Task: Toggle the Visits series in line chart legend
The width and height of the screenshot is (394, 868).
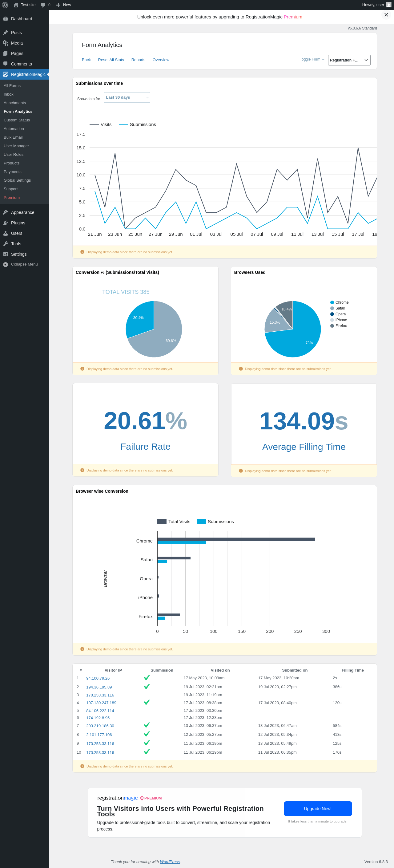Action: click(101, 124)
